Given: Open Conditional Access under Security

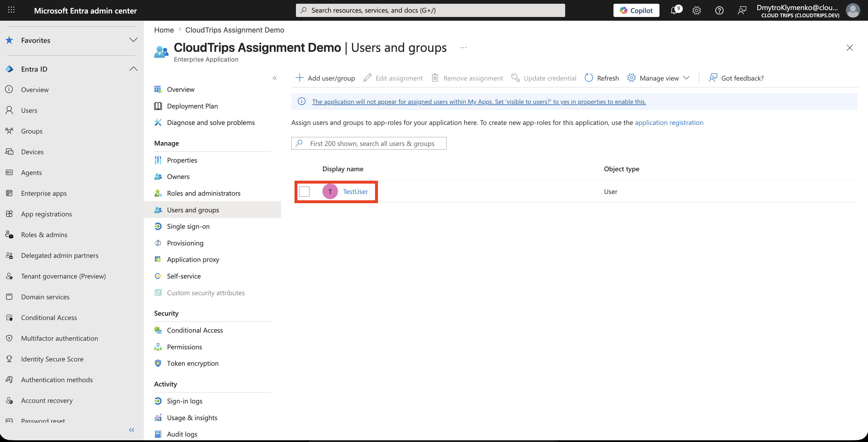Looking at the screenshot, I should 195,330.
